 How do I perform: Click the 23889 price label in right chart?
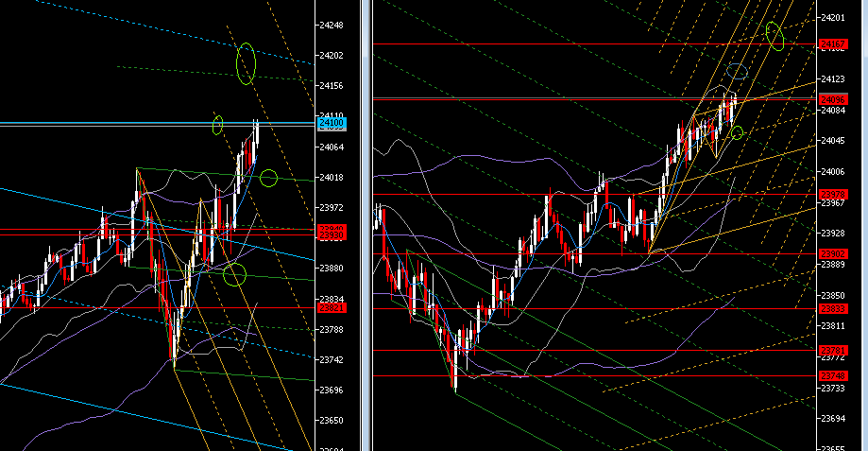833,265
